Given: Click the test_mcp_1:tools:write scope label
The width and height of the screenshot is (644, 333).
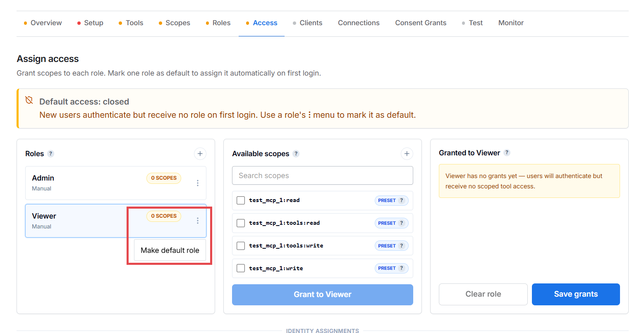Looking at the screenshot, I should click(x=286, y=246).
